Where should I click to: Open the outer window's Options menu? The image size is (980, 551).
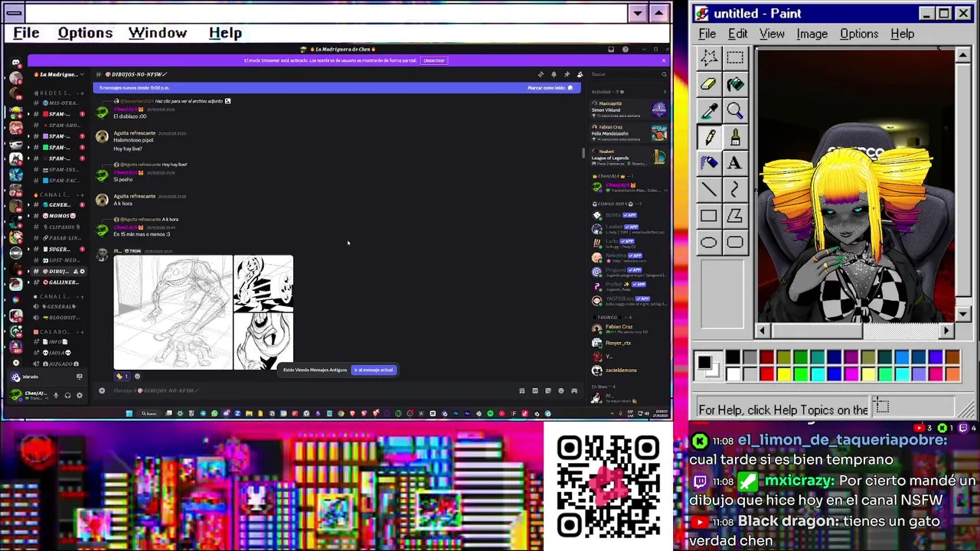click(85, 33)
